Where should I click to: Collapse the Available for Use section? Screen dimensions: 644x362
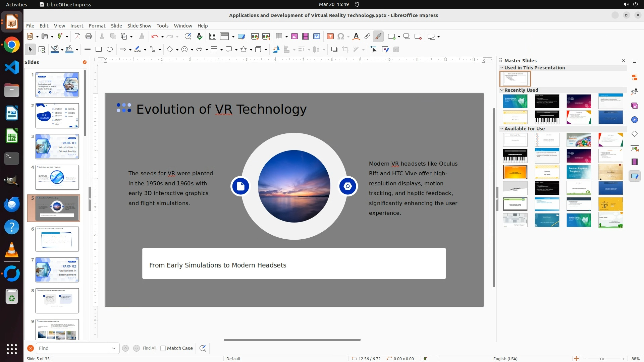(x=502, y=129)
